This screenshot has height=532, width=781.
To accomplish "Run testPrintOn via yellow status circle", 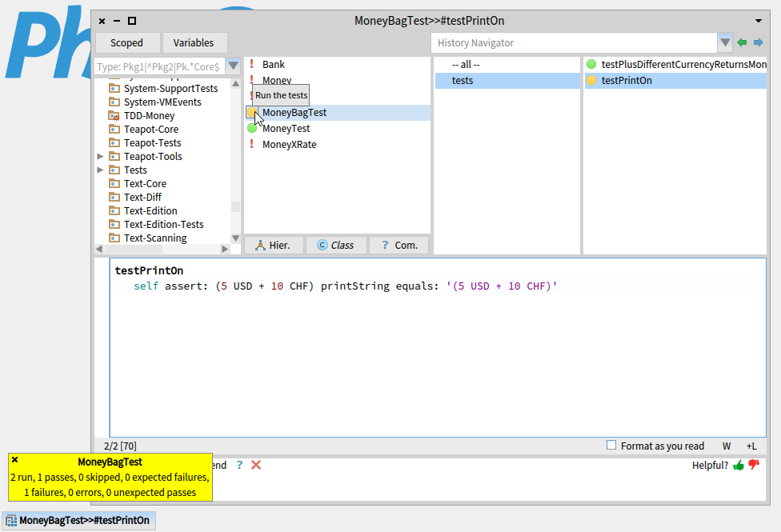I will (591, 80).
